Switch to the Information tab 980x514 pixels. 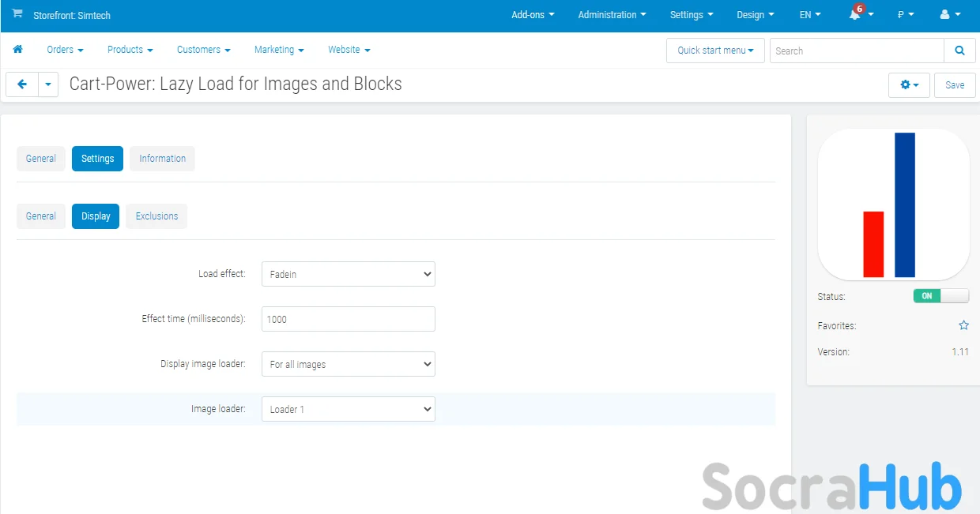162,159
